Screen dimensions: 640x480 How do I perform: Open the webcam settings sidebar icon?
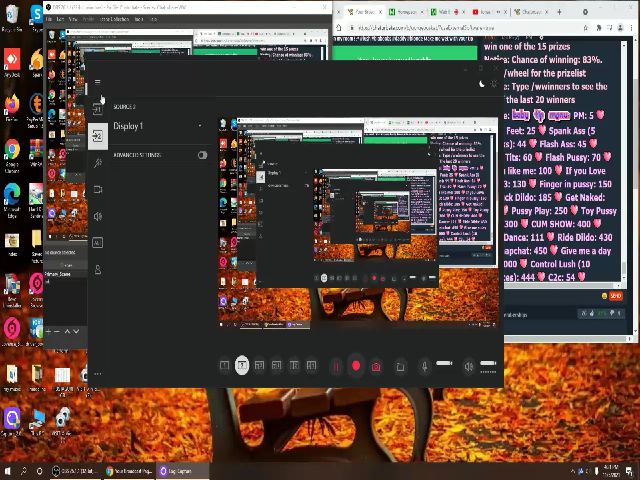(97, 189)
